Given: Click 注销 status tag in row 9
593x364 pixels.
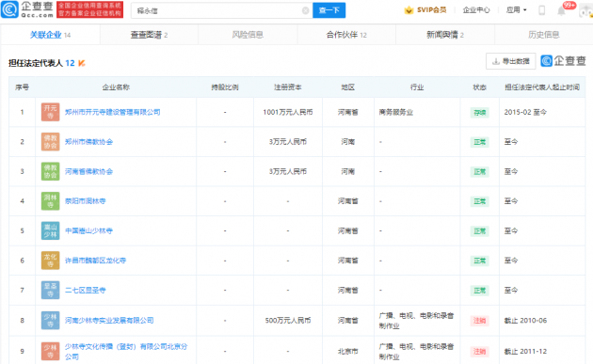Looking at the screenshot, I should coord(479,352).
